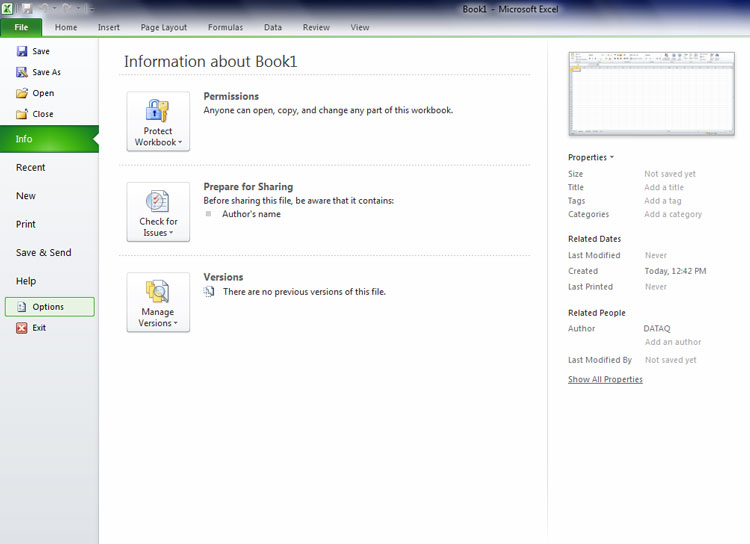Expand the Check for Issues dropdown arrow

pos(171,233)
